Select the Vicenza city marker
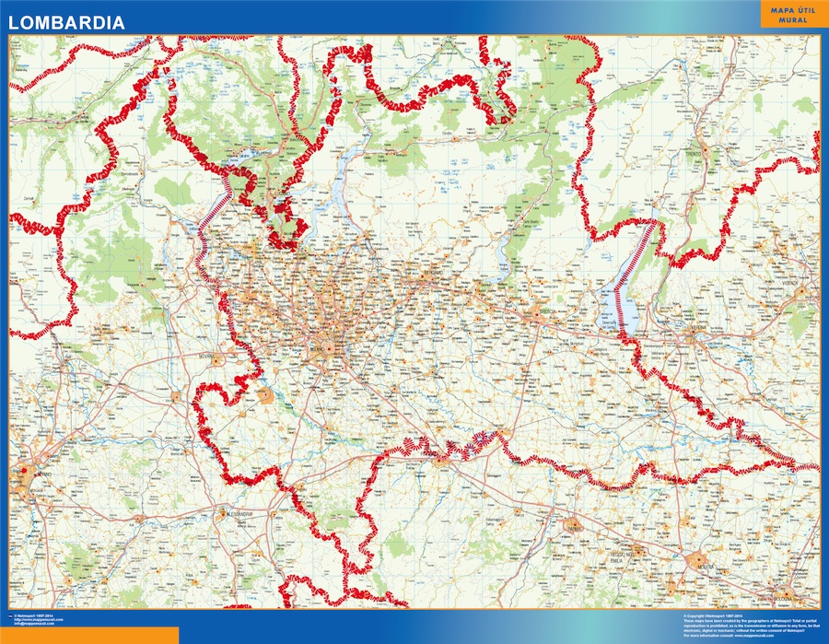Viewport: 829px width, 644px height. pyautogui.click(x=801, y=291)
